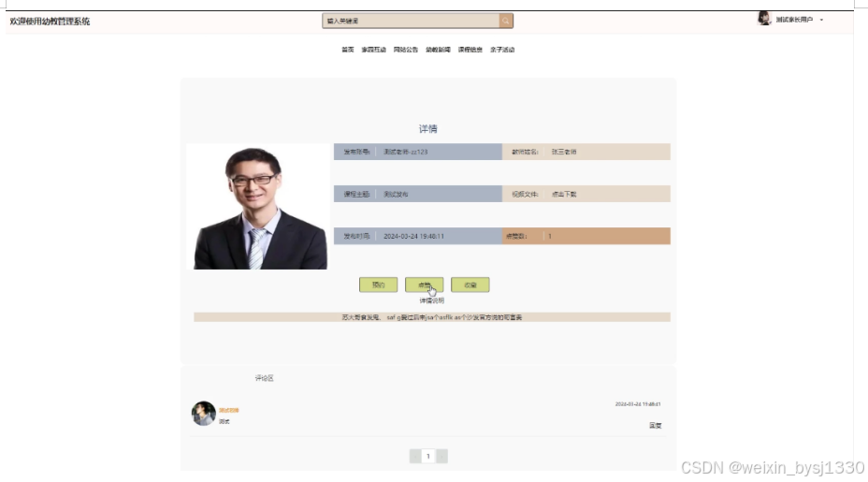Screen dimensions: 868x482
Task: Click the 发布账号 label
Action: 356,152
